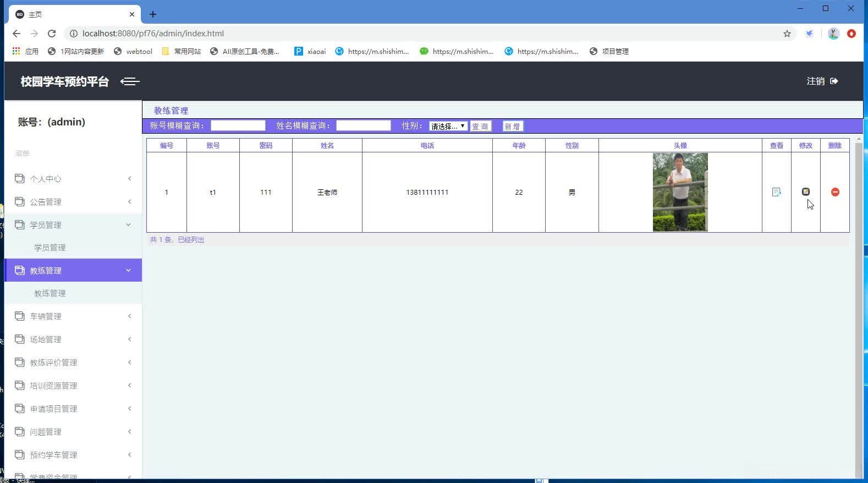Open the 常用网站 bookmark folder
The width and height of the screenshot is (868, 483).
pos(181,51)
